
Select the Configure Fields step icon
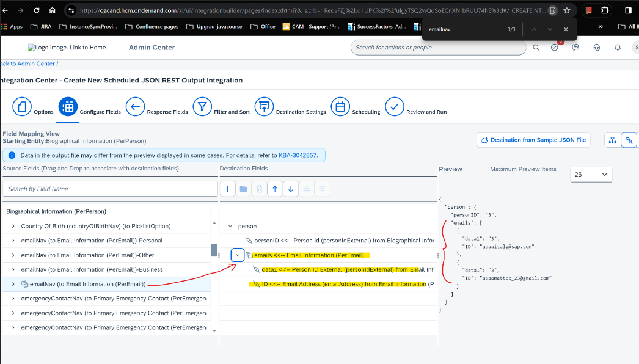[x=68, y=107]
